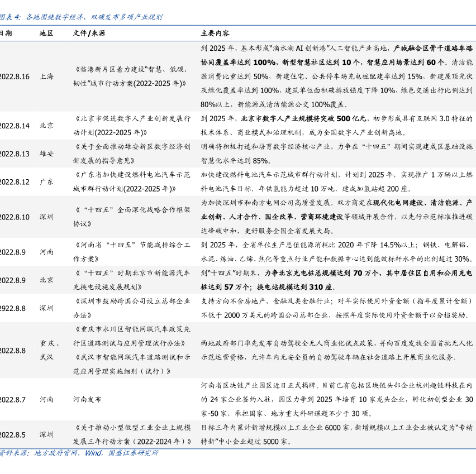Select the date cell 2022.8.5
Image resolution: width=476 pixels, height=474 pixels.
pyautogui.click(x=13, y=434)
